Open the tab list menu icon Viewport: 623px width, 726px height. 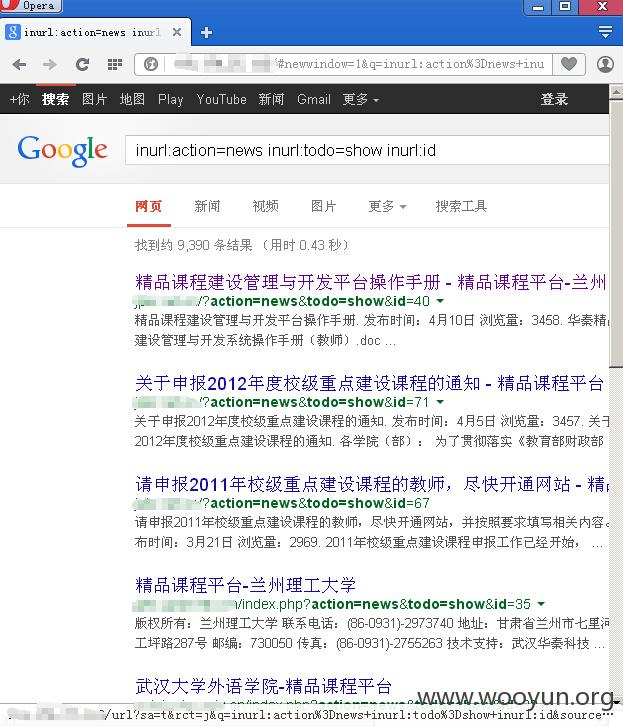coord(605,31)
